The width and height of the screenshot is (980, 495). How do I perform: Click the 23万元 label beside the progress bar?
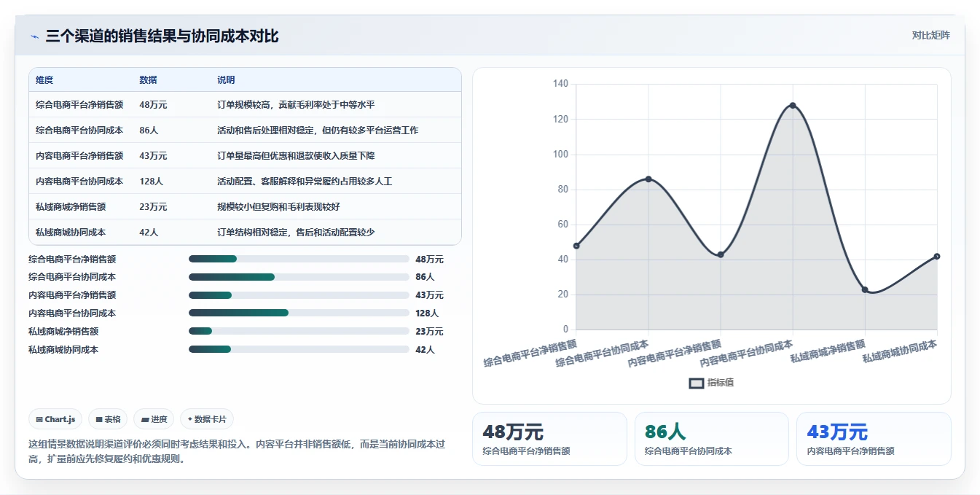429,332
